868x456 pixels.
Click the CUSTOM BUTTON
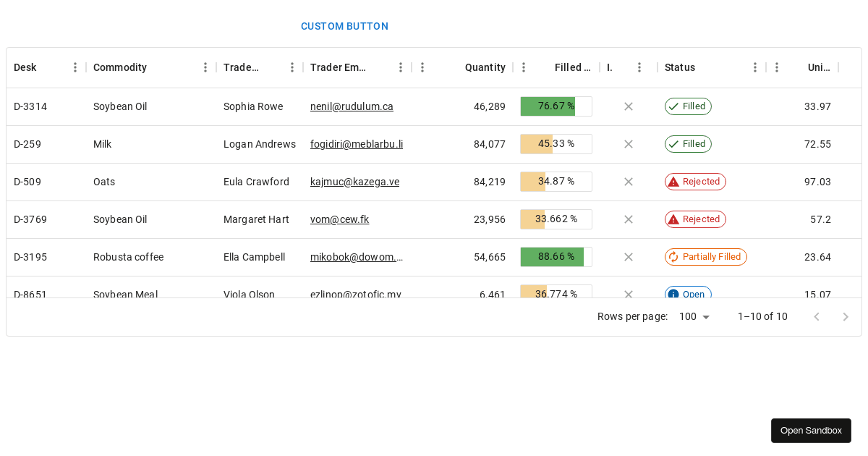pos(344,26)
